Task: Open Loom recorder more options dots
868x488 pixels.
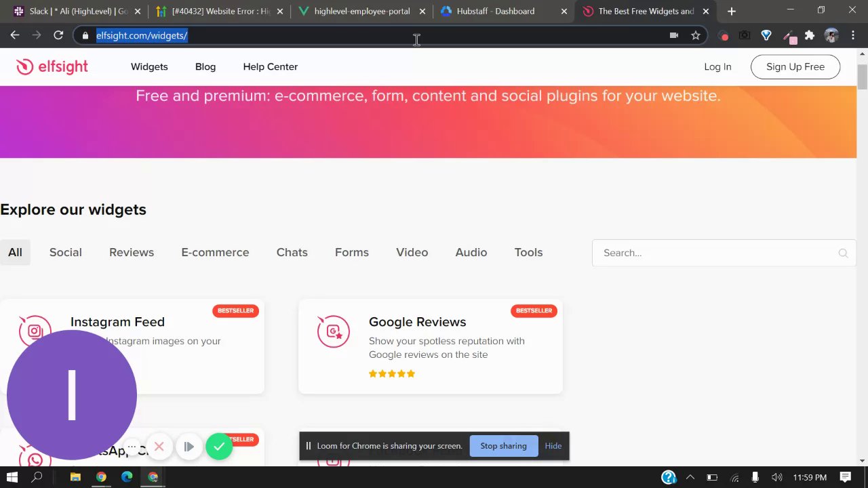Action: [132, 447]
